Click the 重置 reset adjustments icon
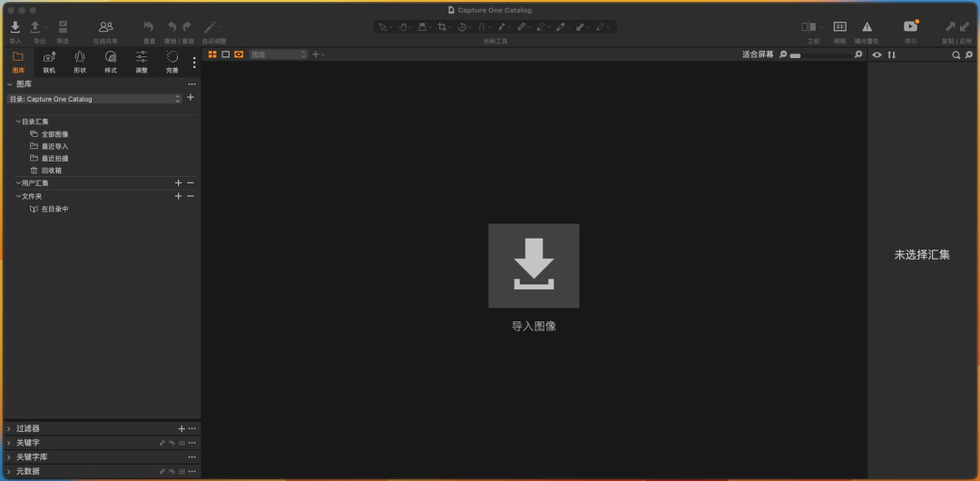Viewport: 980px width, 481px height. click(x=149, y=27)
